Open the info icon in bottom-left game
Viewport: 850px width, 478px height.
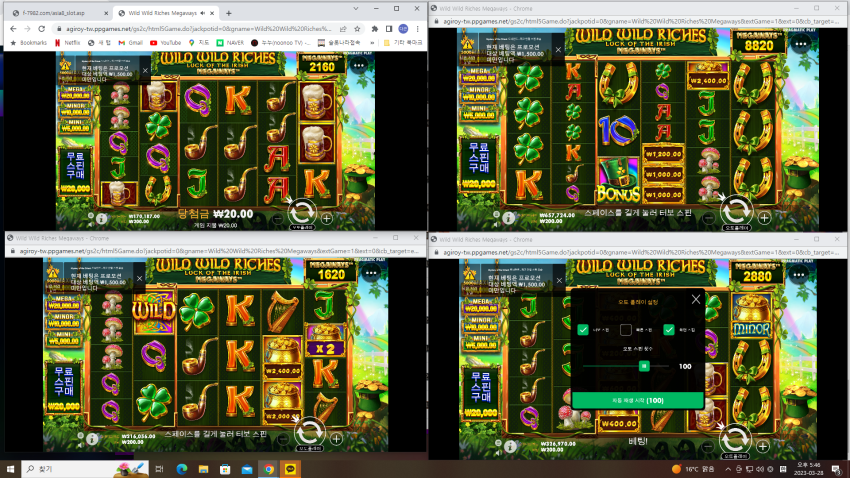click(92, 439)
